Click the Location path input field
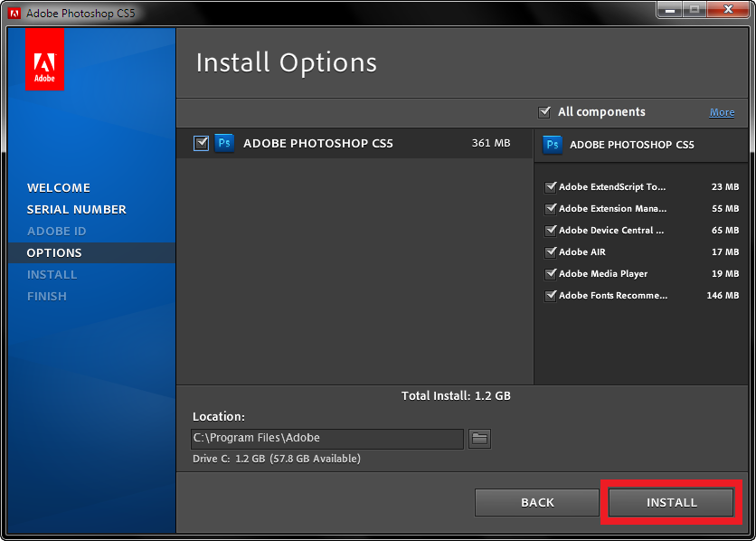Screen dimensions: 756x541 pos(327,438)
